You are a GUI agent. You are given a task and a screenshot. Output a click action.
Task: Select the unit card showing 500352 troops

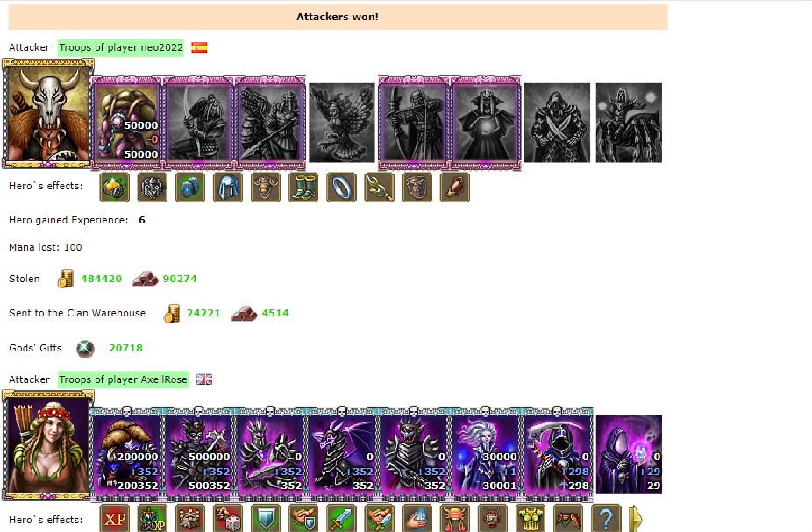tap(199, 454)
